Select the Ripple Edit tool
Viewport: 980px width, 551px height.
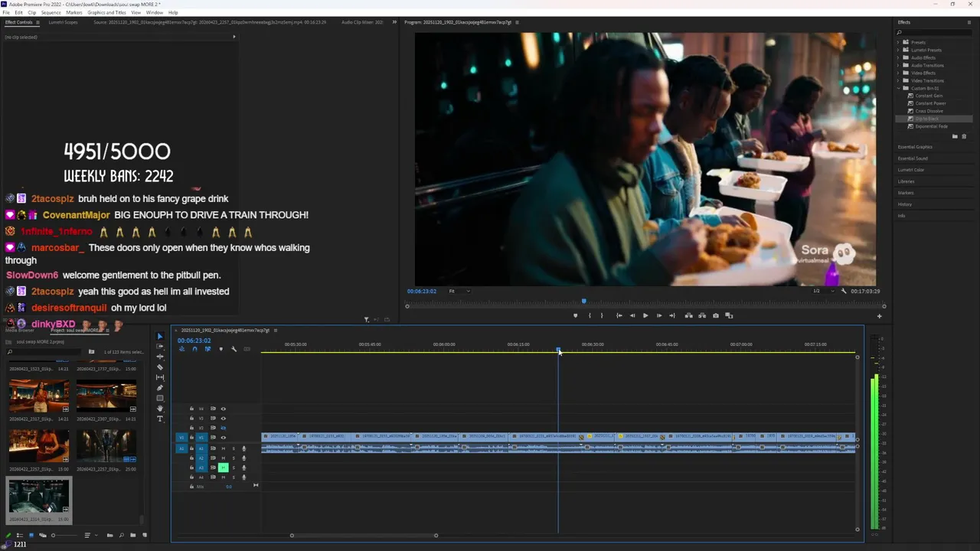click(x=160, y=357)
